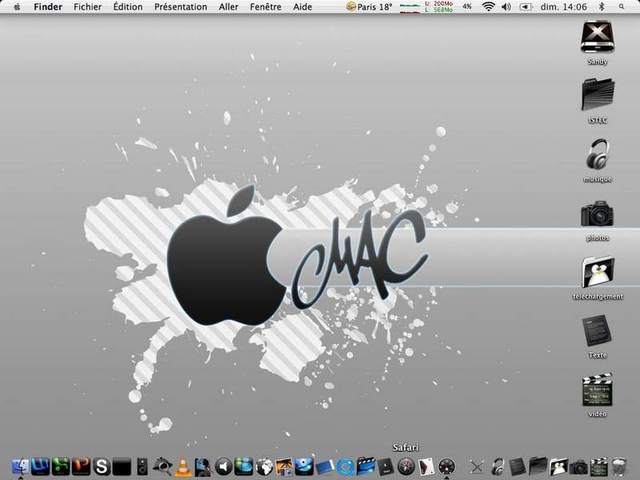Open the Édition menu
Viewport: 640px width, 480px height.
128,7
